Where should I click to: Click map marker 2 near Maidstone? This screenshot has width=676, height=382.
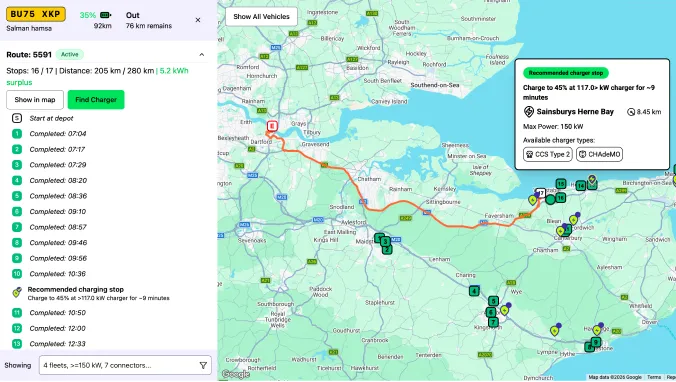(x=387, y=249)
